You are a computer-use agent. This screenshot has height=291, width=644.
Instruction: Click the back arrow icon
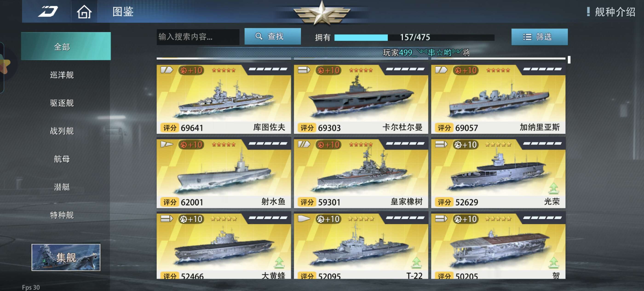click(x=48, y=11)
